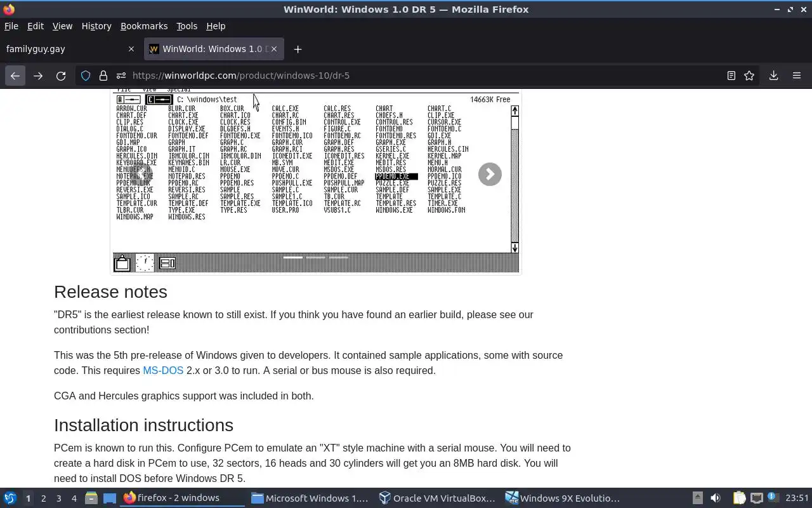The width and height of the screenshot is (812, 508).
Task: Open the Firefox downloads panel
Action: [773, 76]
